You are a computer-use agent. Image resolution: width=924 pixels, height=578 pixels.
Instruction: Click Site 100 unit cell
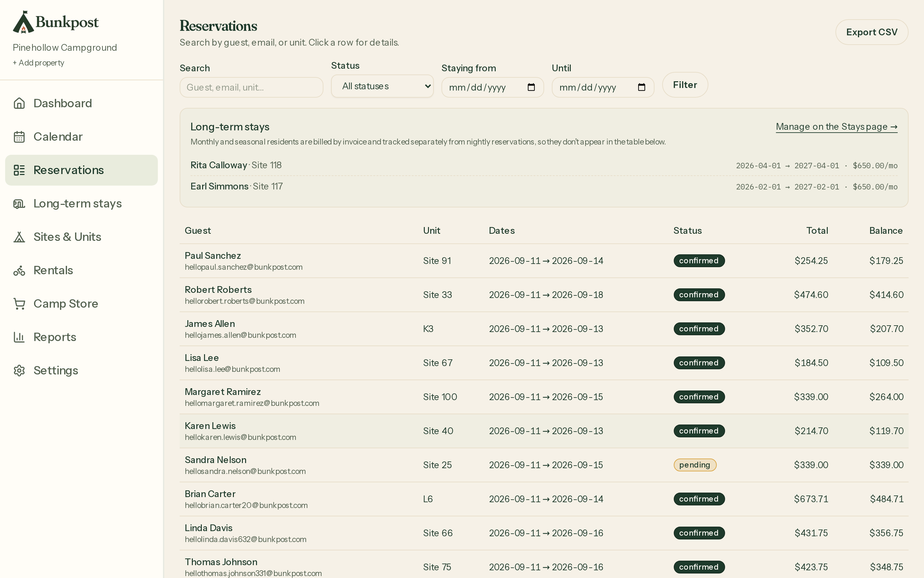(x=440, y=397)
